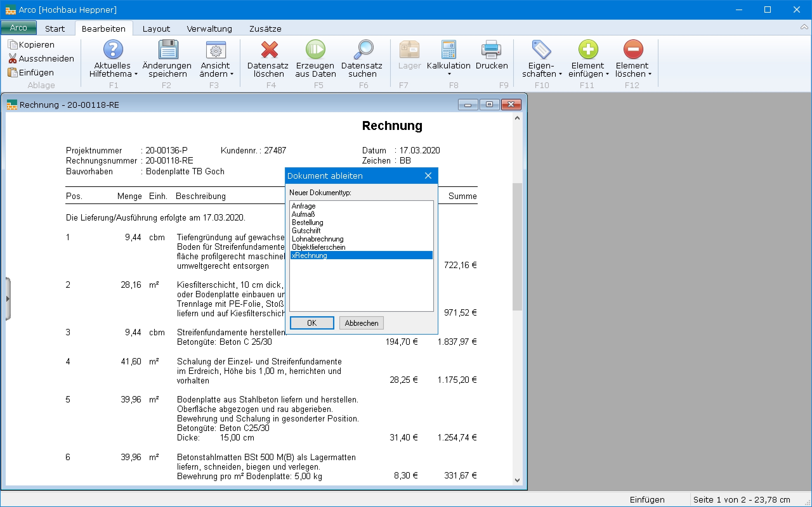The image size is (812, 507).
Task: Click the Ausschneiden scissors icon
Action: [12, 59]
